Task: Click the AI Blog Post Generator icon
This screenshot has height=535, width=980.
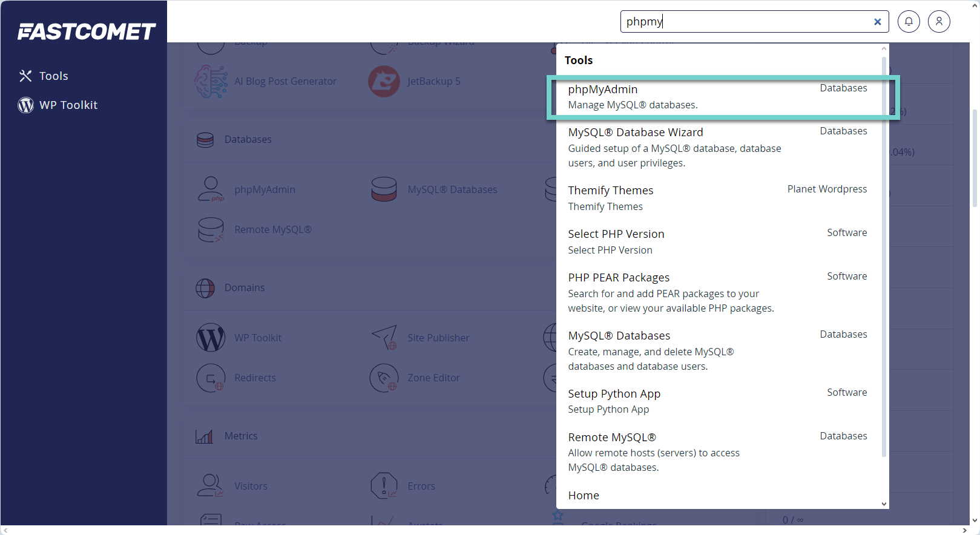Action: [211, 81]
